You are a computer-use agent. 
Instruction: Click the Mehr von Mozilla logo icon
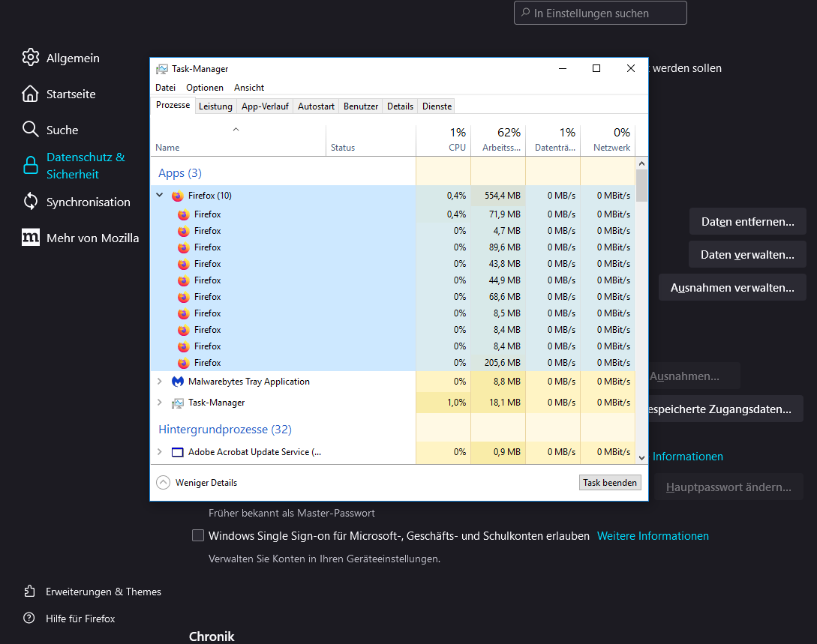click(x=30, y=238)
